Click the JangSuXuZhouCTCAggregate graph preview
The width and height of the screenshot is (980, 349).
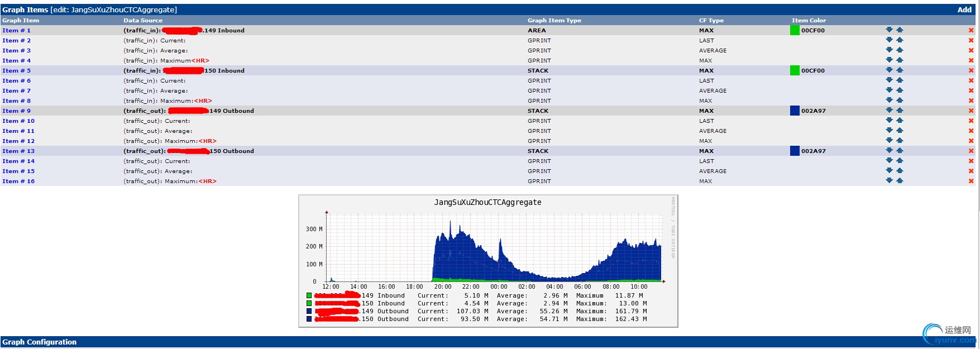click(488, 261)
